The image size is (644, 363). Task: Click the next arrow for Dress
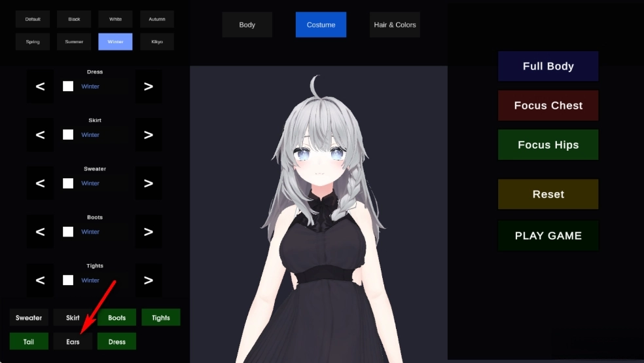149,86
